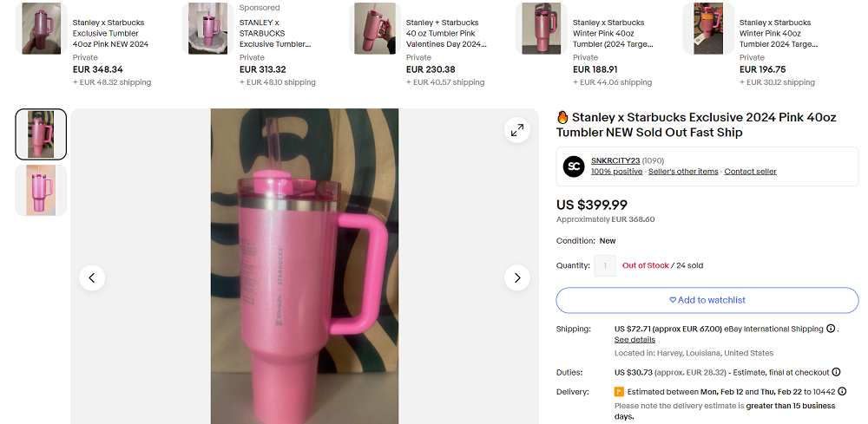Image resolution: width=868 pixels, height=424 pixels.
Task: Open duties estimate info icon
Action: 836,372
